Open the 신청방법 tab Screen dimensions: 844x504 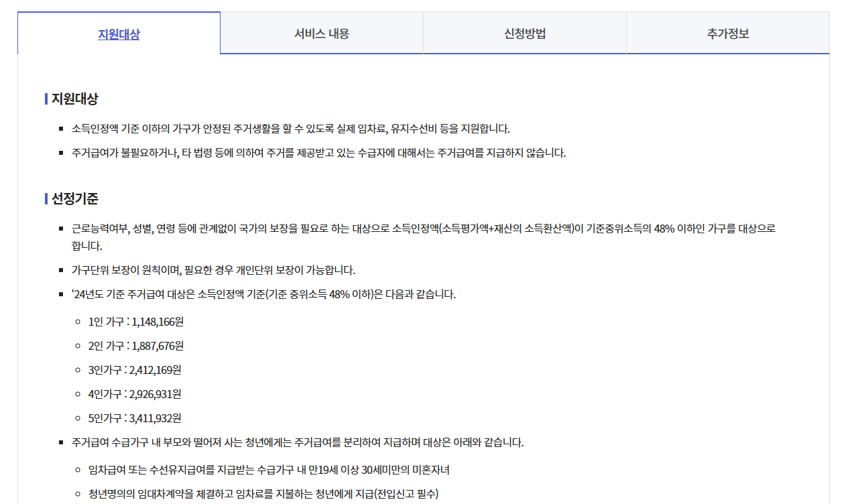click(x=524, y=32)
